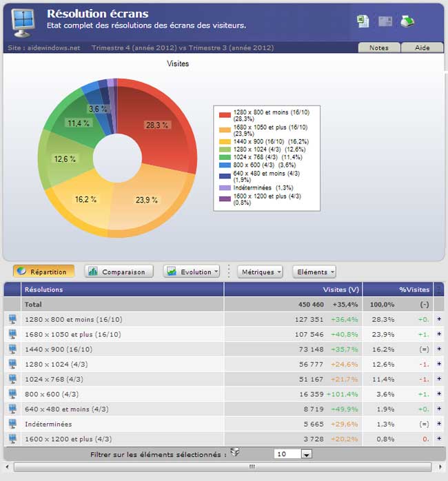Open the Notes tab
Viewport: 448px width, 481px height.
pyautogui.click(x=378, y=48)
